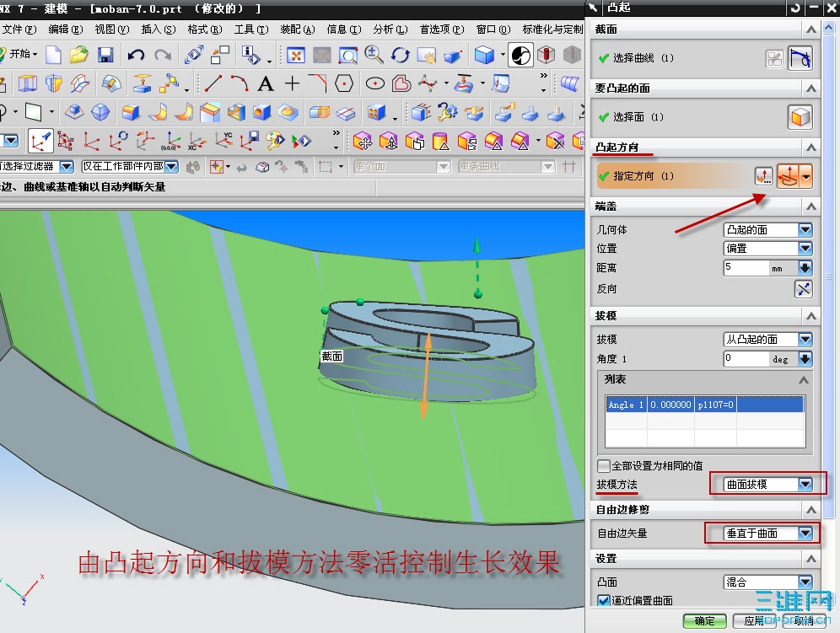Click the 反向 reverse direction icon
Image resolution: width=840 pixels, height=633 pixels.
803,289
